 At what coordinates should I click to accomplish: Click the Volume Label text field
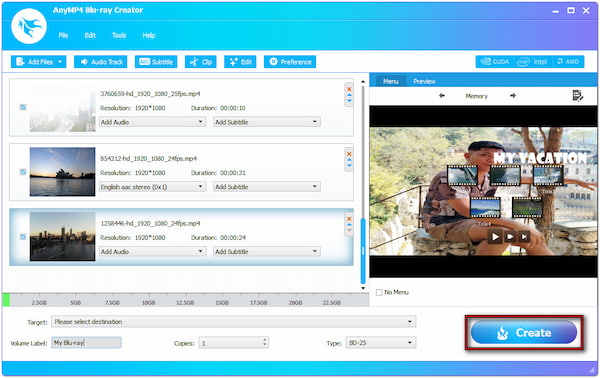point(86,343)
